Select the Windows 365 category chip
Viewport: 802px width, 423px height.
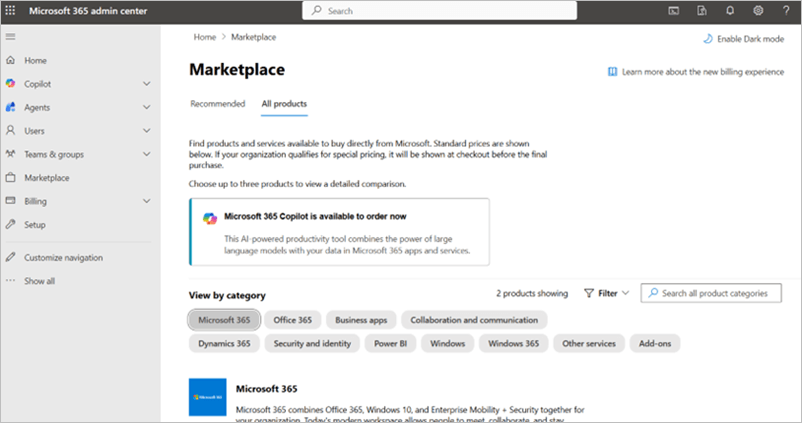pos(514,343)
